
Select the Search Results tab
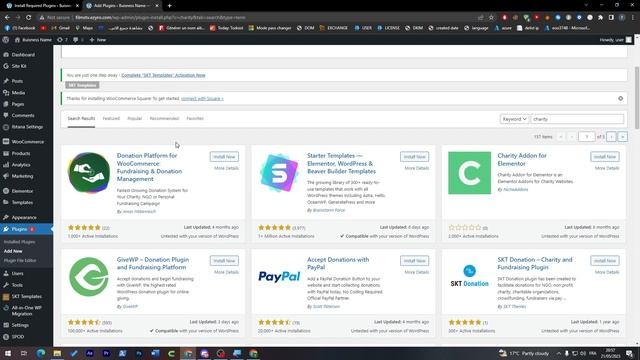pos(81,118)
